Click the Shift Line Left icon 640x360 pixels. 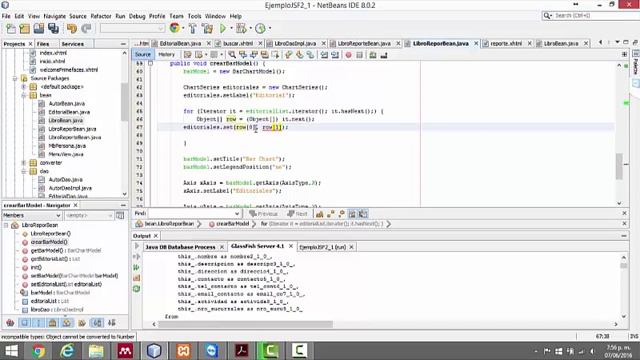[324, 55]
